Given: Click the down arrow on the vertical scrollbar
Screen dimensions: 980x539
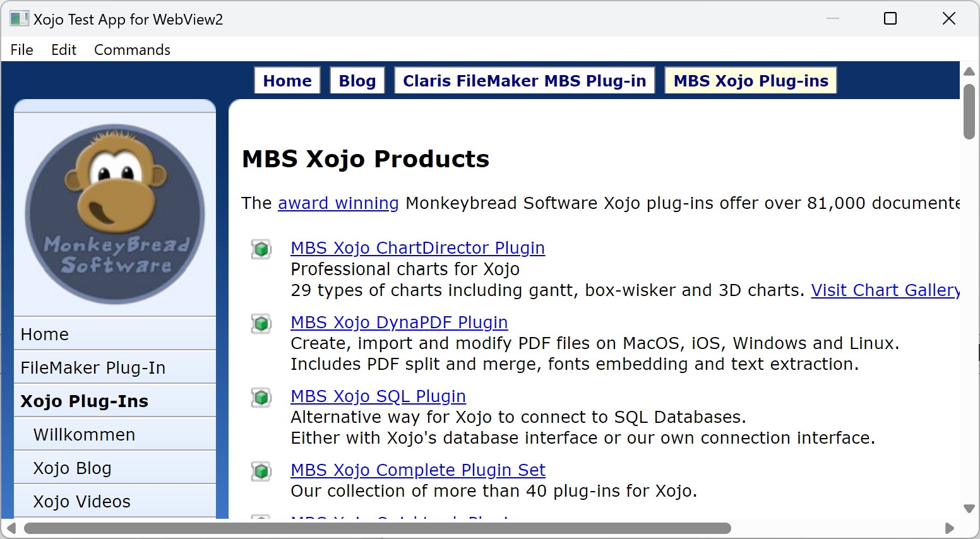Looking at the screenshot, I should click(968, 507).
